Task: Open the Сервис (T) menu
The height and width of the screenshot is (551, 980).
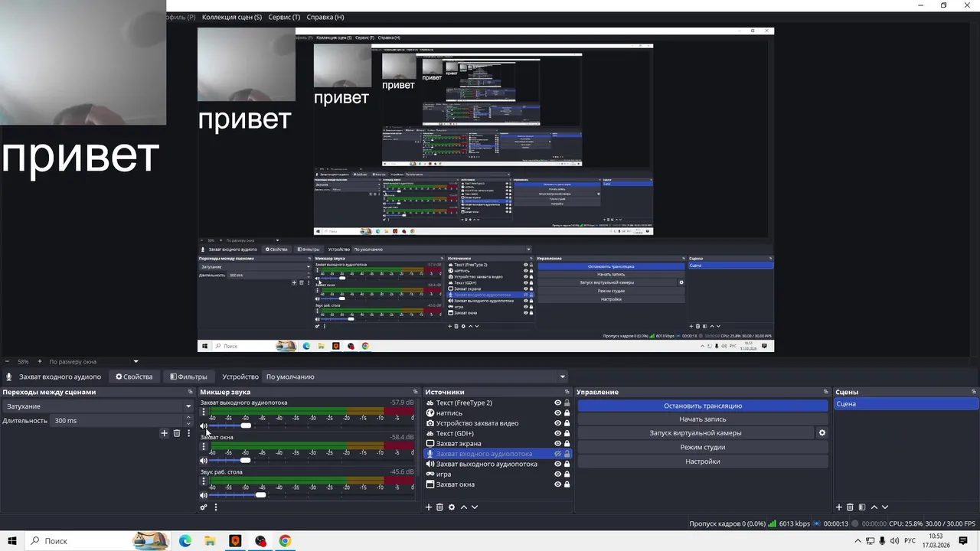Action: (x=284, y=17)
